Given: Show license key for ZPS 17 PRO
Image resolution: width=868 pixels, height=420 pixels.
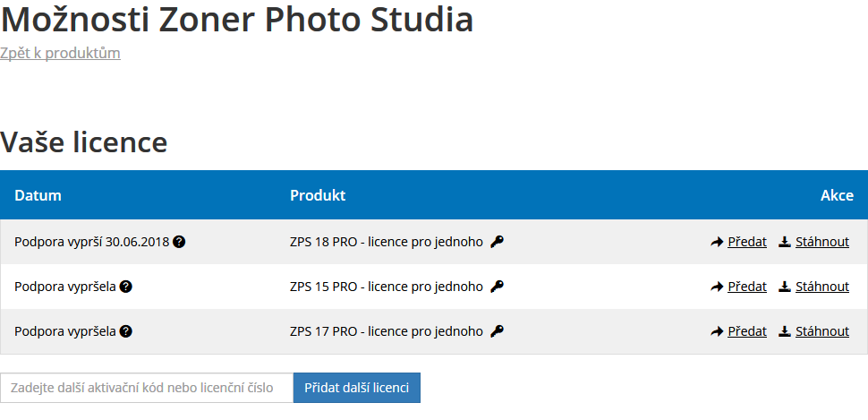Looking at the screenshot, I should click(x=498, y=331).
